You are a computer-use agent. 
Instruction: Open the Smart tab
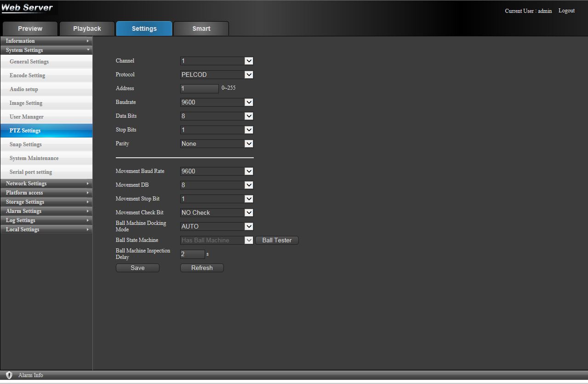tap(201, 29)
